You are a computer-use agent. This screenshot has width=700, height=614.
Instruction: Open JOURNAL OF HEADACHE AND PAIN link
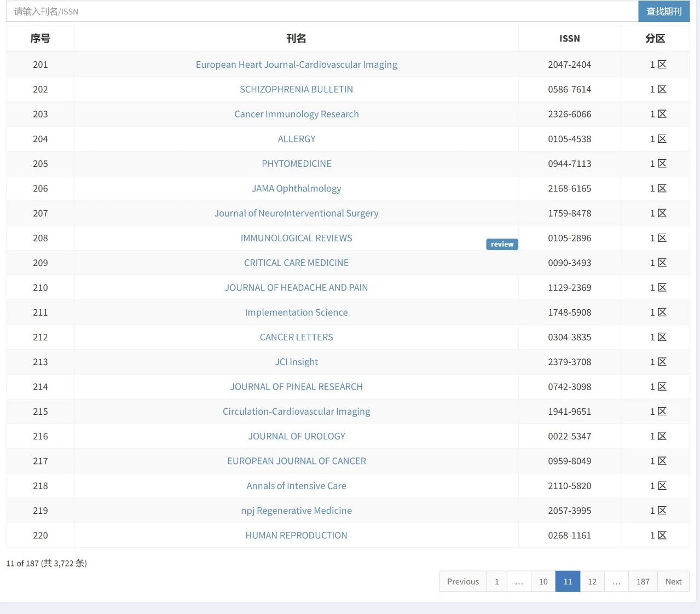296,287
